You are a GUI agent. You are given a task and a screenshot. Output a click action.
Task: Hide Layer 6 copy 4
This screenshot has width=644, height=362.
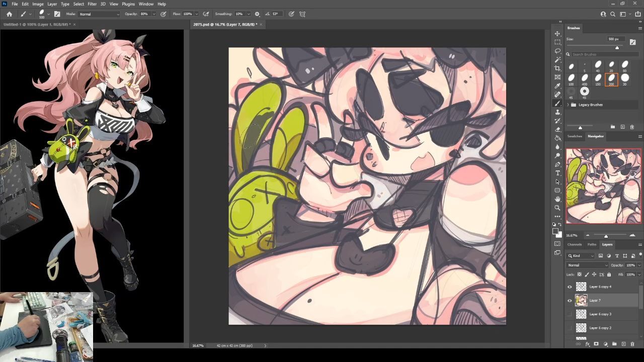pos(570,287)
